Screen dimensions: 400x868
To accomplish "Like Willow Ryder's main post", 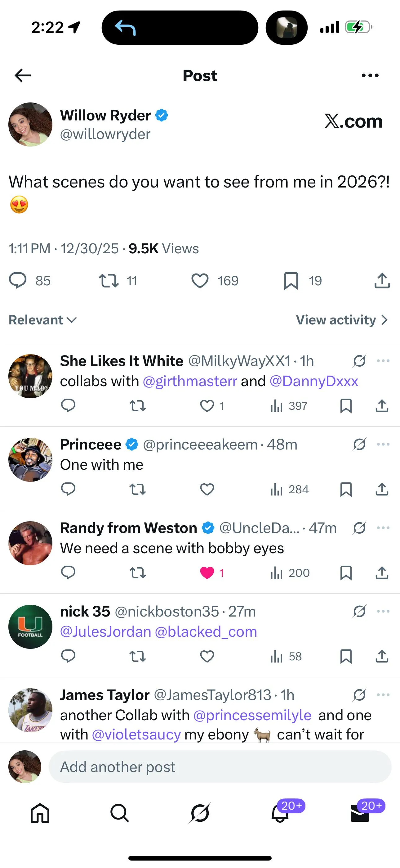I will (x=200, y=281).
